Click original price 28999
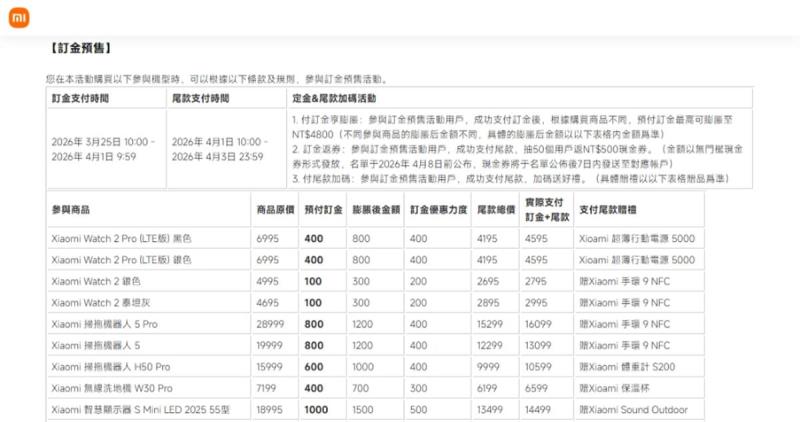 270,325
